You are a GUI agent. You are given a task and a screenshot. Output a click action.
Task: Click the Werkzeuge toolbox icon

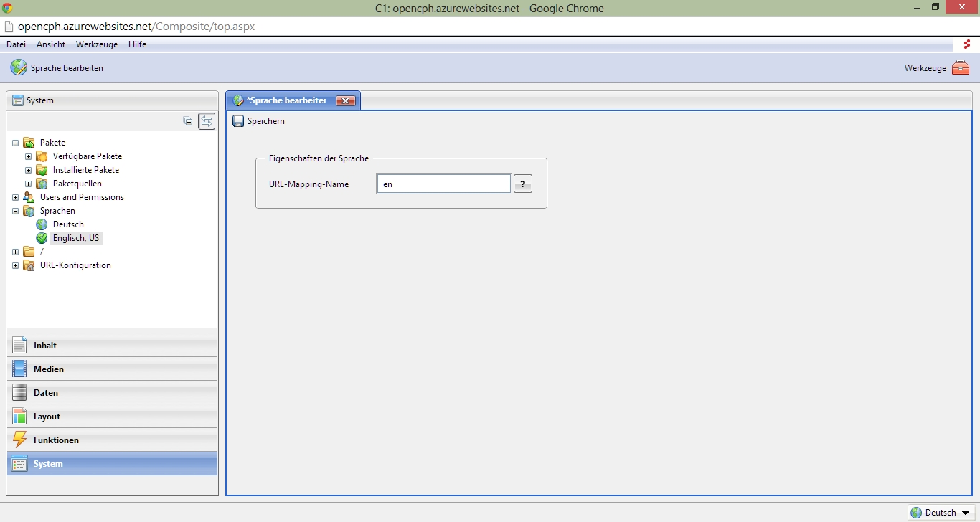[961, 68]
